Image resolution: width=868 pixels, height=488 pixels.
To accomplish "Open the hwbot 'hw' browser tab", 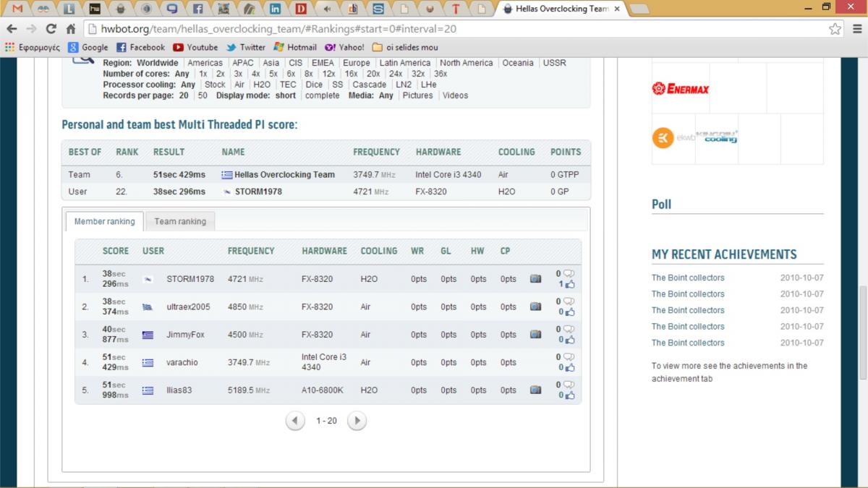I will [x=95, y=9].
